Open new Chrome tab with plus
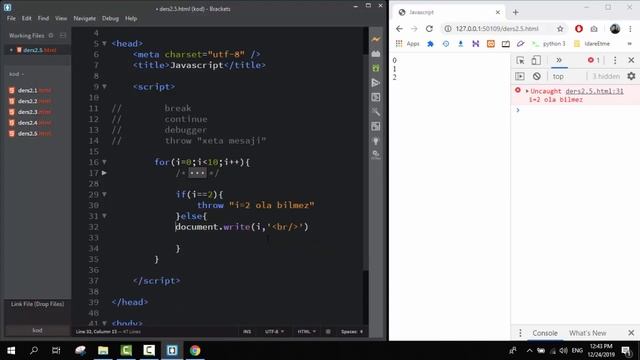 [x=516, y=12]
